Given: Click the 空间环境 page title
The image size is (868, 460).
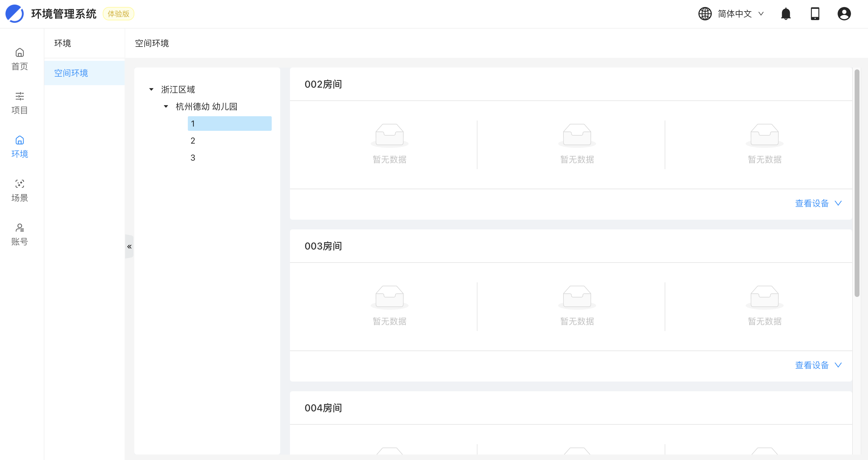Looking at the screenshot, I should 152,43.
